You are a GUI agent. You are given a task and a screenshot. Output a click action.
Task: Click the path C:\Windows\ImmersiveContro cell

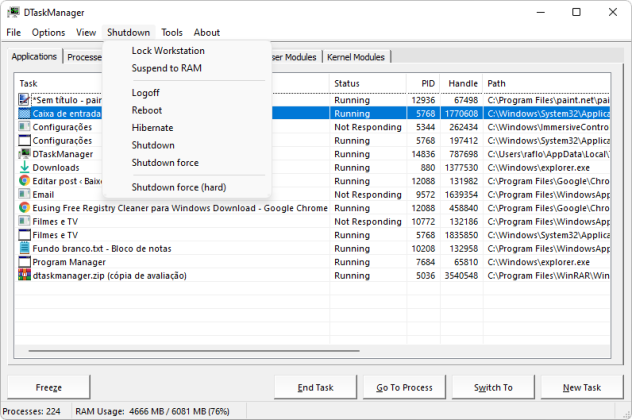547,127
